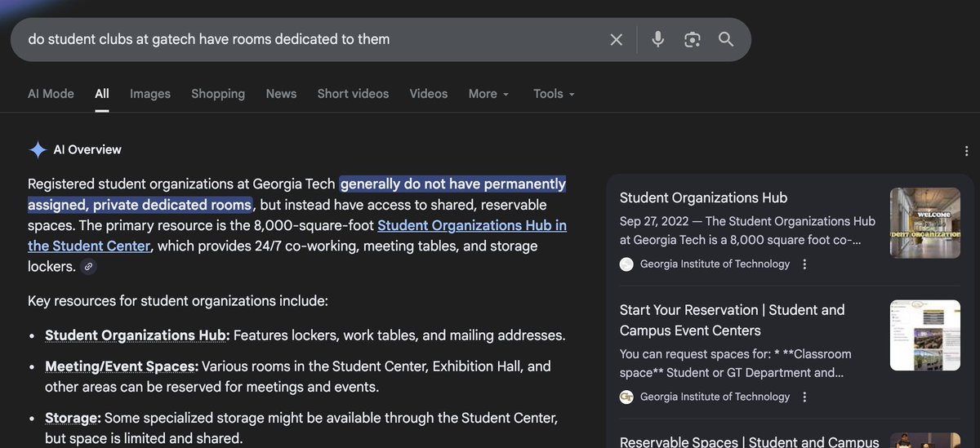Open more options for Student Organizations Hub result

coord(804,264)
